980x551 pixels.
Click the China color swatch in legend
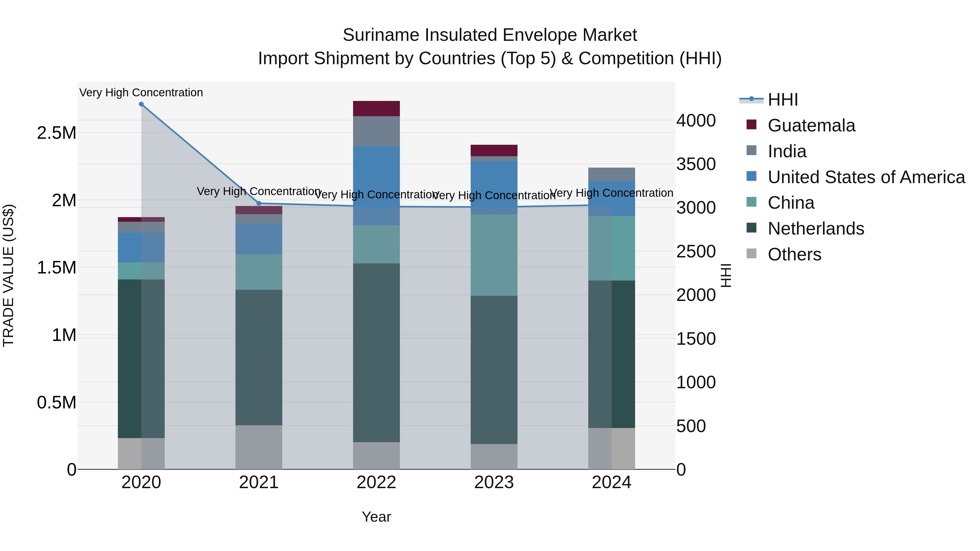tap(751, 202)
